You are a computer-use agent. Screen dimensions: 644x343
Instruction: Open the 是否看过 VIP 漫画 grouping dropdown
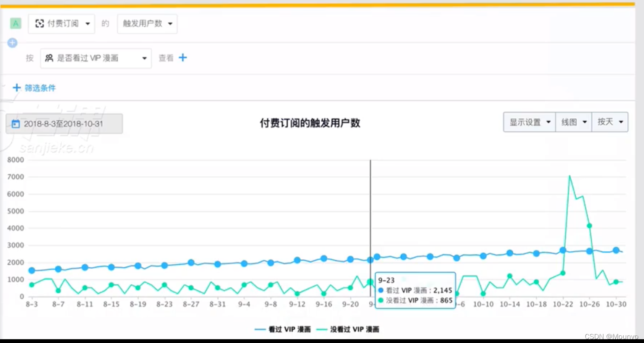[96, 58]
